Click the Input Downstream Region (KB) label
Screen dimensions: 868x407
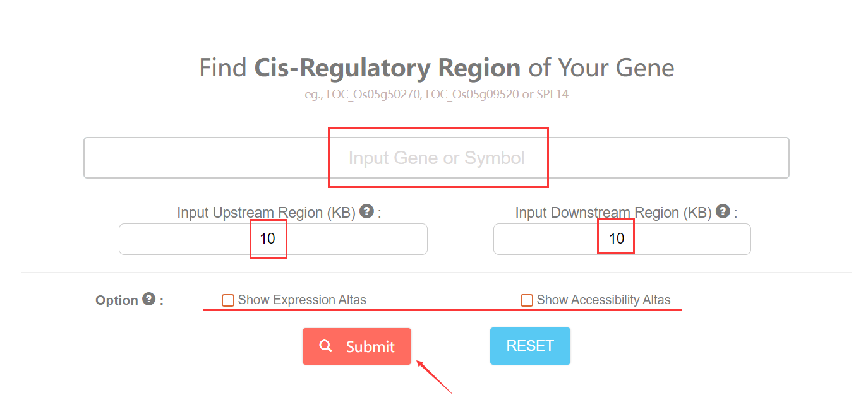point(613,213)
